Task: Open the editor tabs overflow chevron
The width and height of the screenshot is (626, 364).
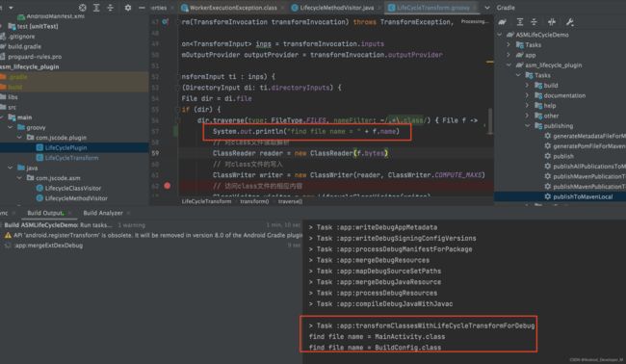Action: pyautogui.click(x=487, y=8)
